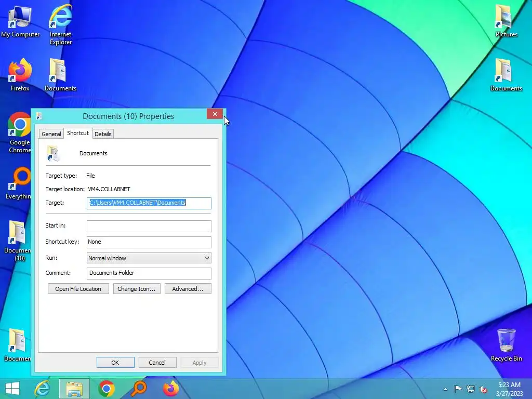Close the Documents (10) Properties dialog
The width and height of the screenshot is (532, 399).
point(215,114)
